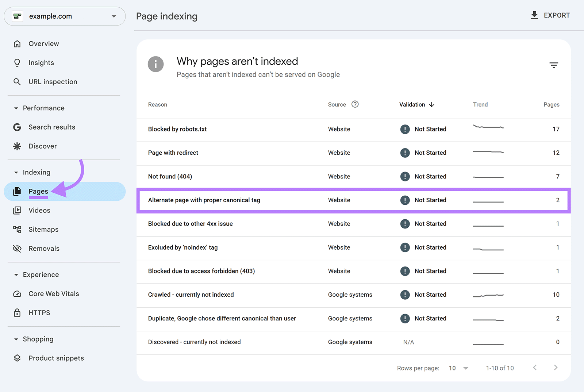Viewport: 584px width, 392px height.
Task: Collapse the Performance section
Action: point(16,108)
